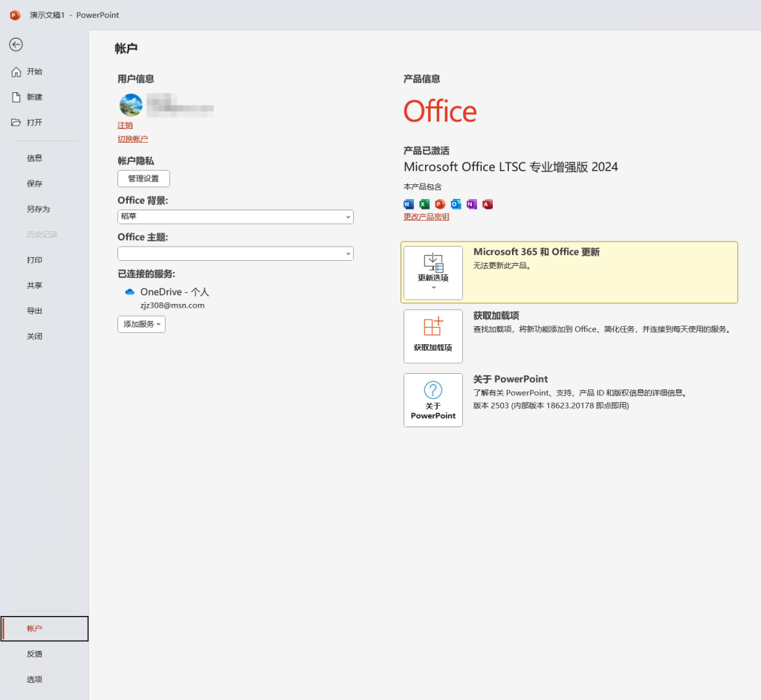Click the Access product icon
Image resolution: width=761 pixels, height=700 pixels.
[x=488, y=204]
